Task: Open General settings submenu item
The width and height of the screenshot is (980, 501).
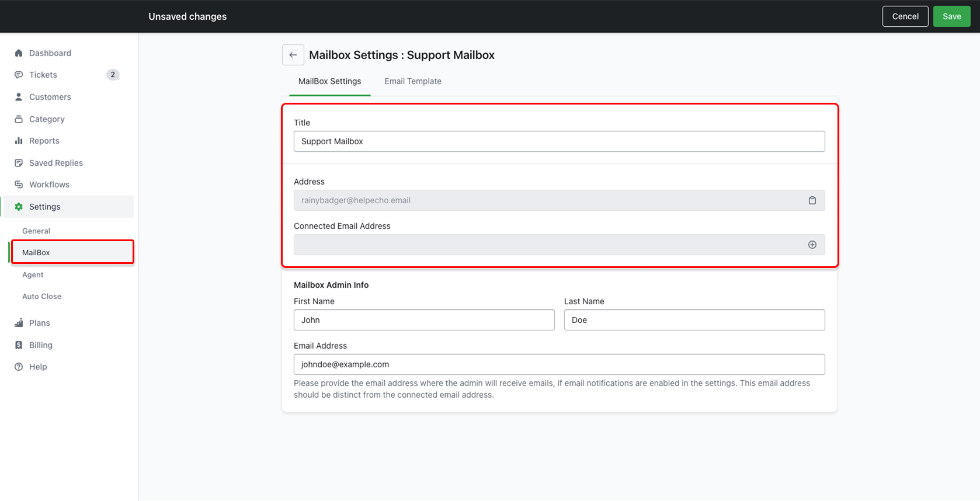Action: coord(36,231)
